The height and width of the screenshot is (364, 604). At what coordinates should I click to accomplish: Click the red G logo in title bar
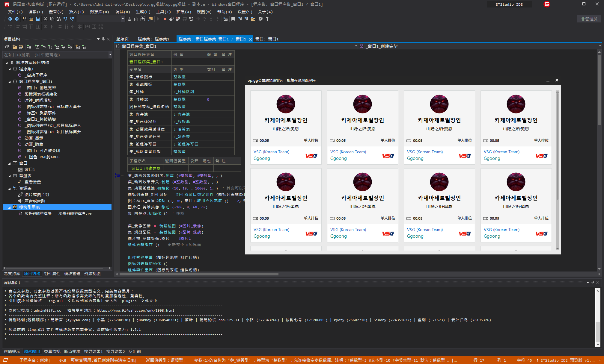click(547, 4)
